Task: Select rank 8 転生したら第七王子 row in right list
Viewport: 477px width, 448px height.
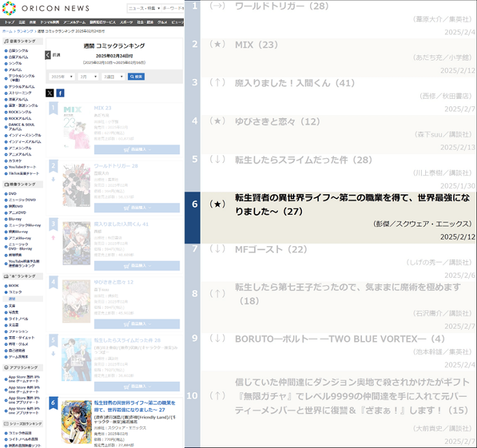Action: pos(330,307)
